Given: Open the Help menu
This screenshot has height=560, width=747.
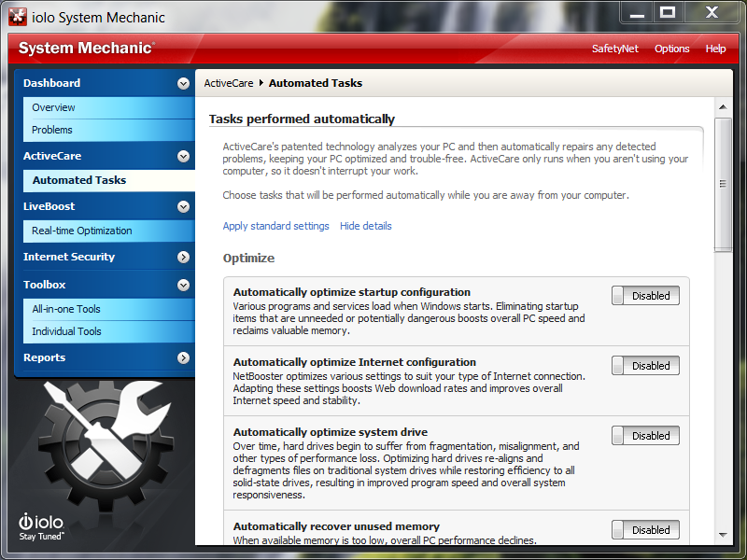Looking at the screenshot, I should 715,49.
